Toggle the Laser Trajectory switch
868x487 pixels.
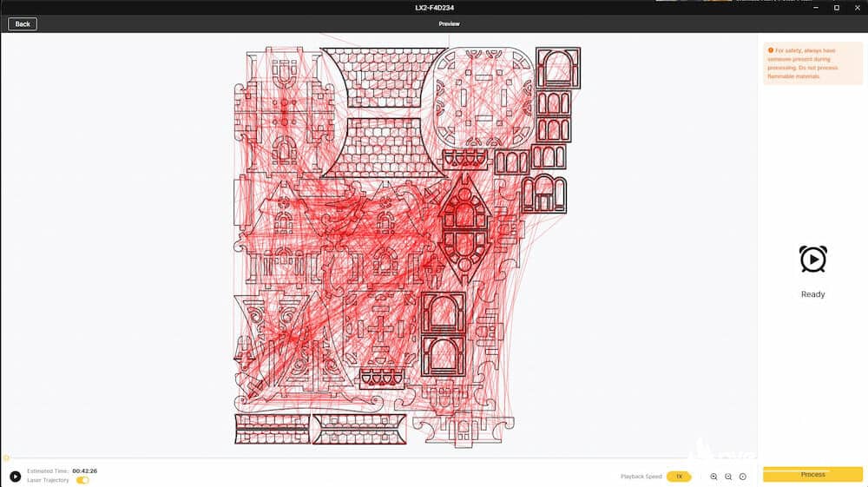coord(82,480)
